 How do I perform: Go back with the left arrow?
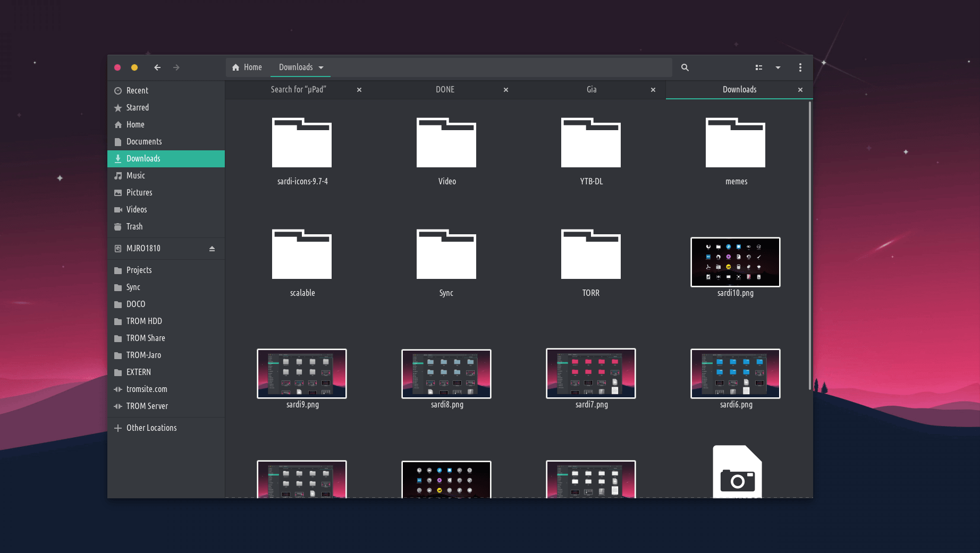[x=157, y=67]
